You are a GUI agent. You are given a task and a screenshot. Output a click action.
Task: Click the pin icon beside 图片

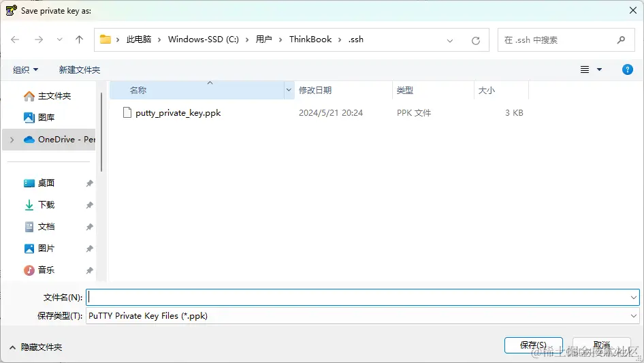point(89,249)
